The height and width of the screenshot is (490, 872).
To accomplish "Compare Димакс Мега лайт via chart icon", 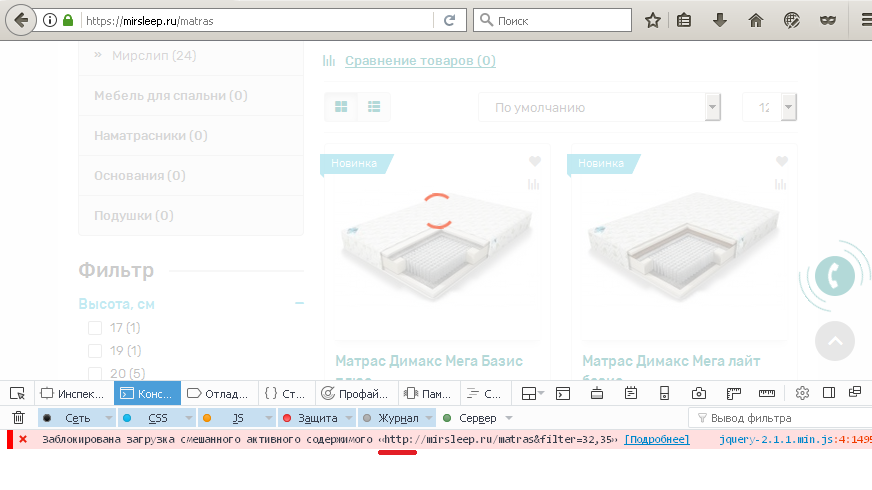I will click(780, 184).
